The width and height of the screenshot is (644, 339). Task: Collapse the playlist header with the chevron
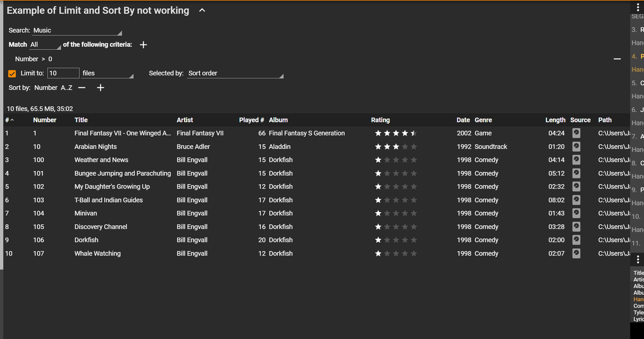[x=202, y=10]
